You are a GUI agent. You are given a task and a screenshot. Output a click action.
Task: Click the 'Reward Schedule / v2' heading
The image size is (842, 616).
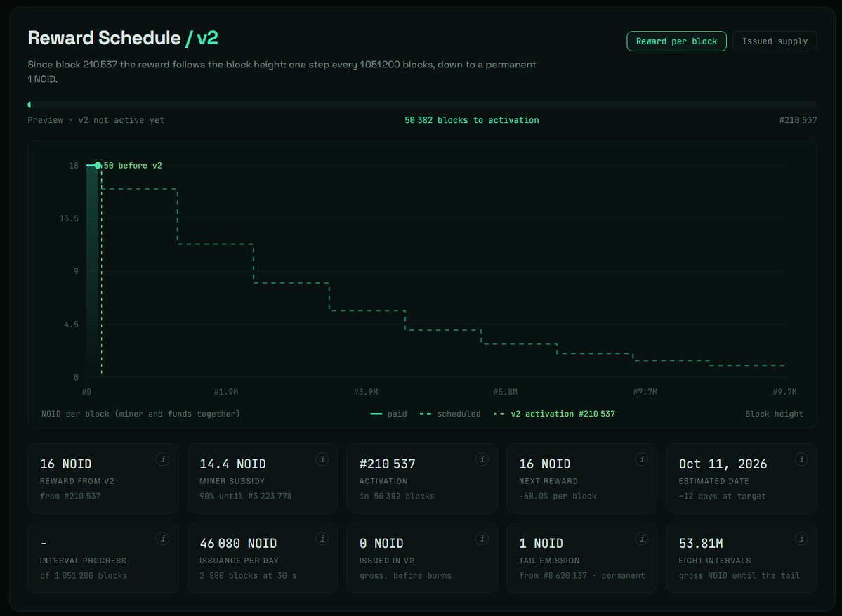[123, 38]
